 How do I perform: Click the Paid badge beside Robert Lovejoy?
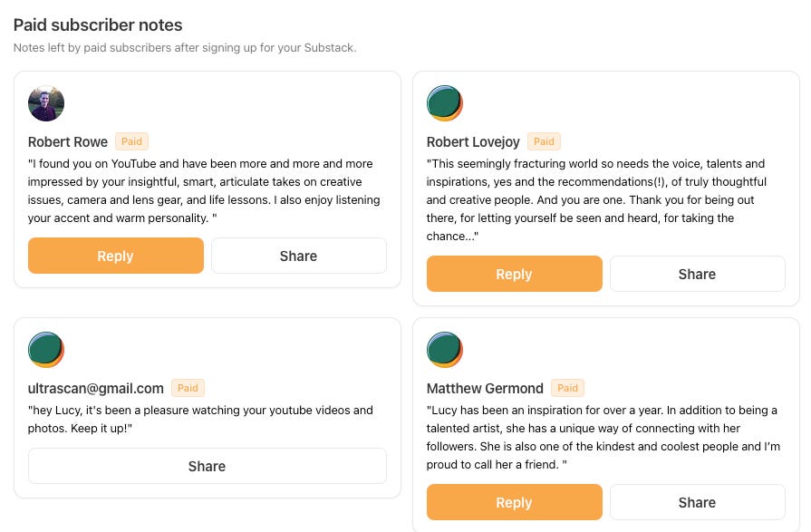tap(544, 141)
